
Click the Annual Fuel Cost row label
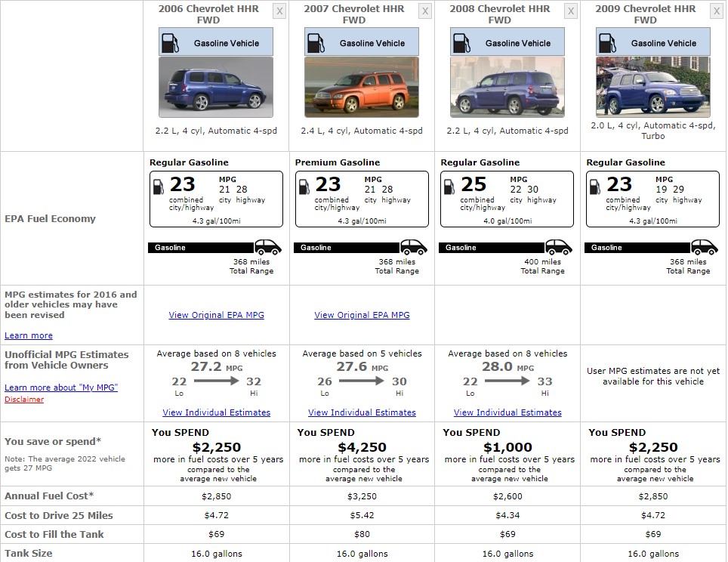pyautogui.click(x=49, y=496)
